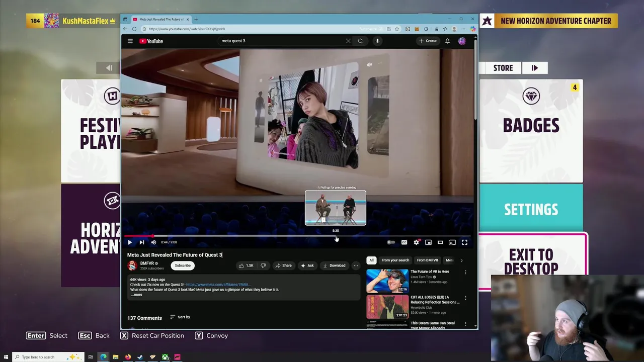Dislike the video with the thumbs down
This screenshot has height=362, width=644.
pos(263,265)
